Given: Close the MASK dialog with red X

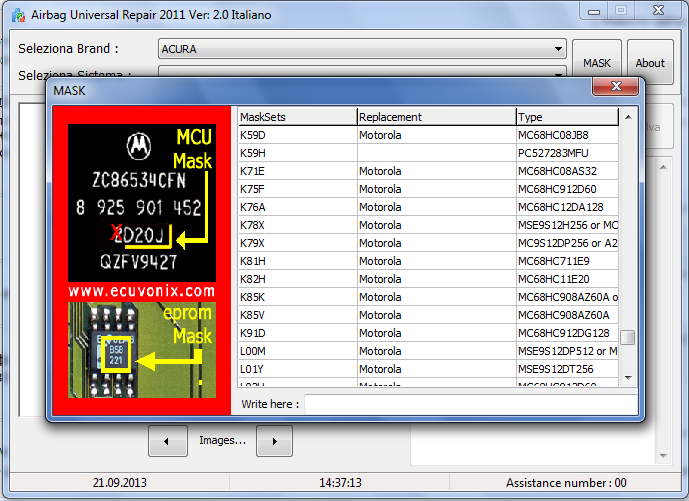Looking at the screenshot, I should (x=615, y=86).
